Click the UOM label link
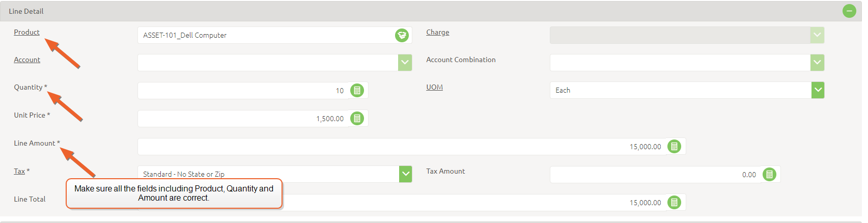The height and width of the screenshot is (223, 868). [x=434, y=87]
